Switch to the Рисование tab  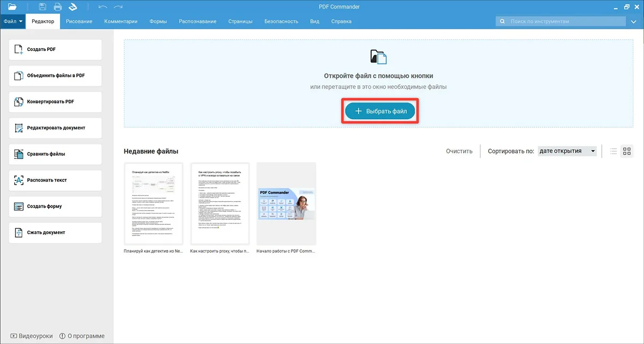[79, 21]
